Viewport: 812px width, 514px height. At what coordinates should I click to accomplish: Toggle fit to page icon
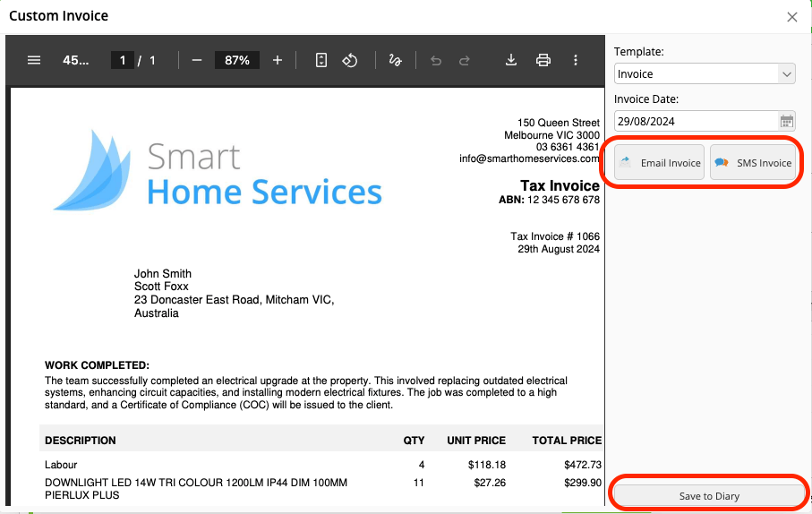pos(321,60)
